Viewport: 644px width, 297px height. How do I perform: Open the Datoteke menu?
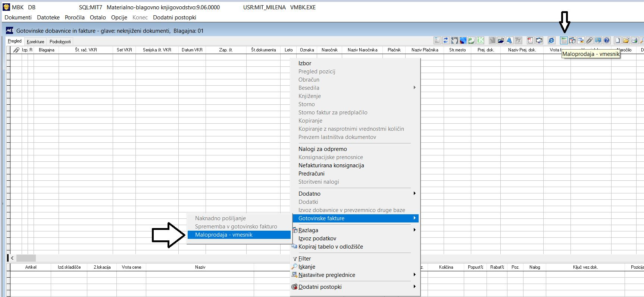coord(48,18)
